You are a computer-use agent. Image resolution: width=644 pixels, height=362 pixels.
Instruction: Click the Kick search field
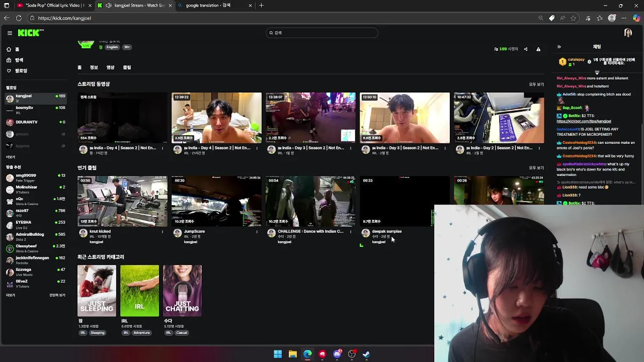322,33
